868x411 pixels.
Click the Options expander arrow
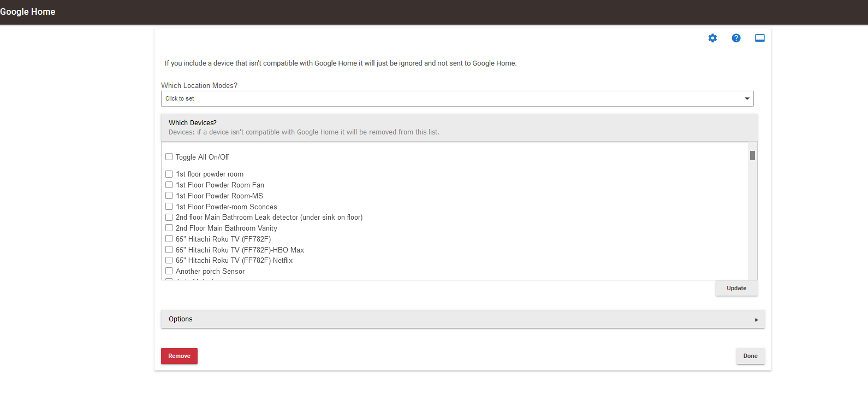[x=756, y=320]
